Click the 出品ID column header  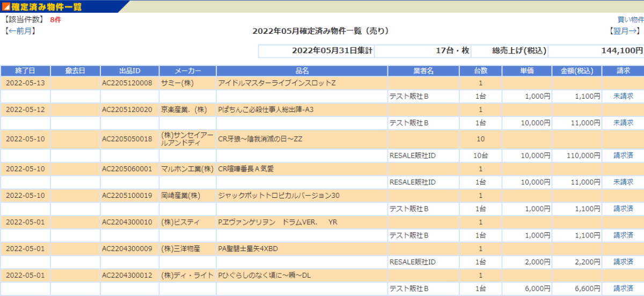(129, 71)
